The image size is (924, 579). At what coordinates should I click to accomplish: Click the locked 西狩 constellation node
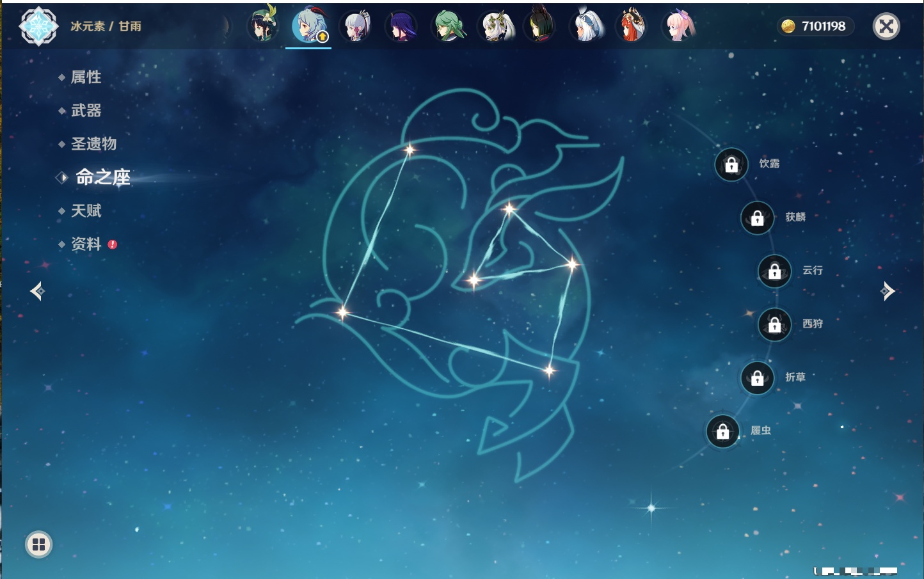tap(774, 324)
